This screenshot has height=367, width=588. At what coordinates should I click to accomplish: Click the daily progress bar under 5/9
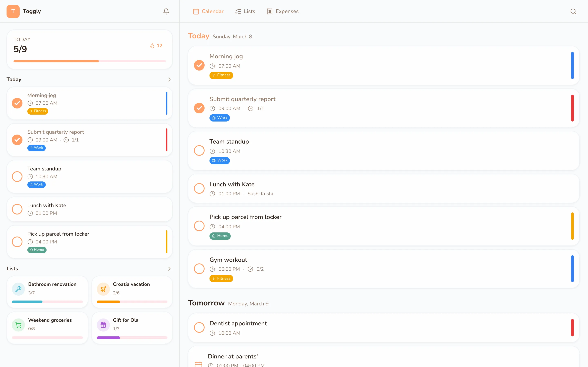click(89, 61)
